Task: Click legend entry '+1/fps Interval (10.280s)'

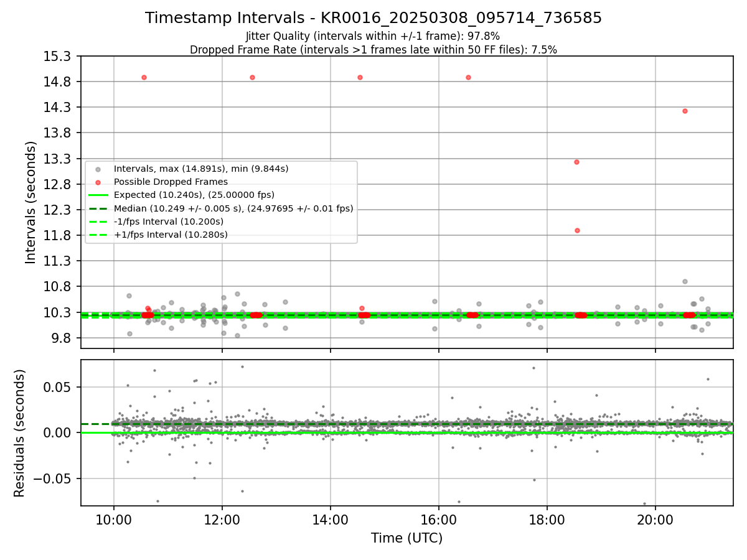Action: [171, 235]
